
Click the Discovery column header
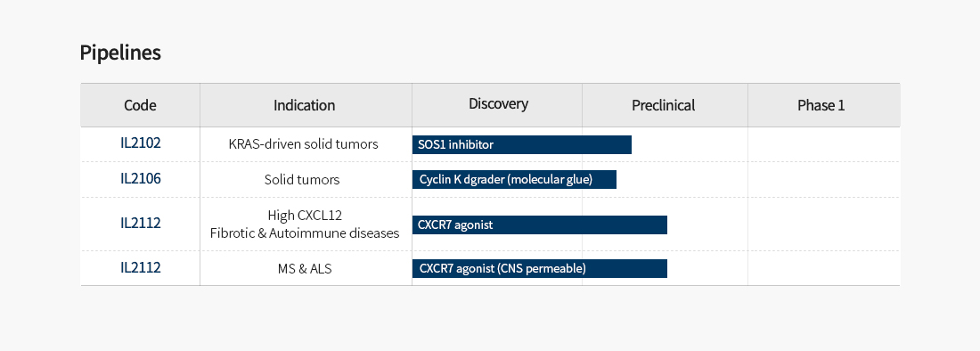[x=498, y=104]
